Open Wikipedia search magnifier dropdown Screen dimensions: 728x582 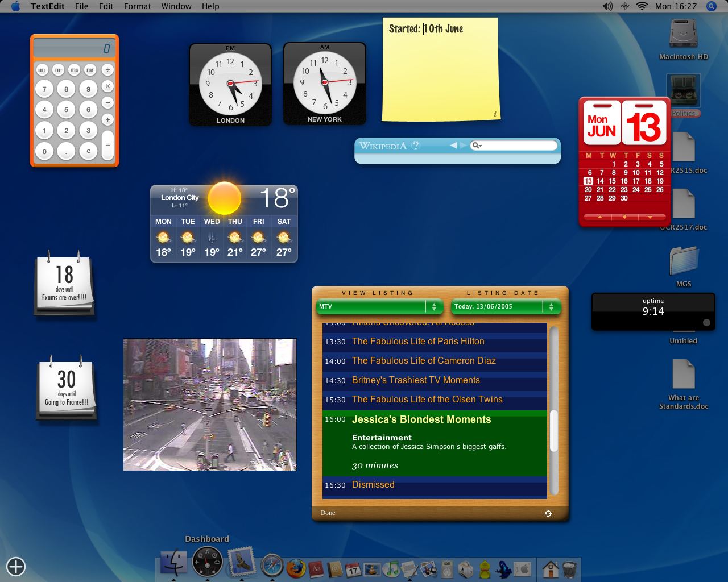(477, 145)
